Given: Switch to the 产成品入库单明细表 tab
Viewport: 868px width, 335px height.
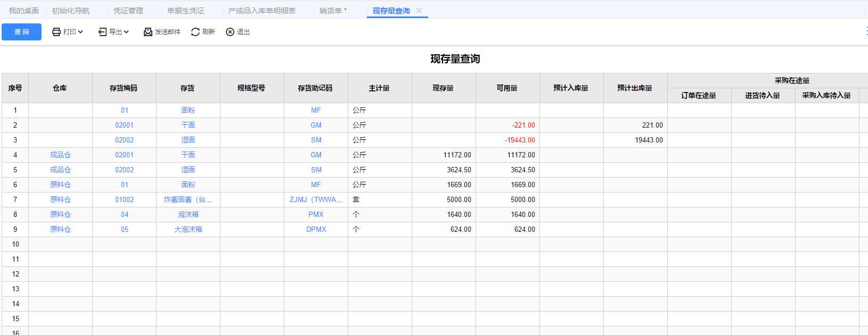Looking at the screenshot, I should [262, 11].
